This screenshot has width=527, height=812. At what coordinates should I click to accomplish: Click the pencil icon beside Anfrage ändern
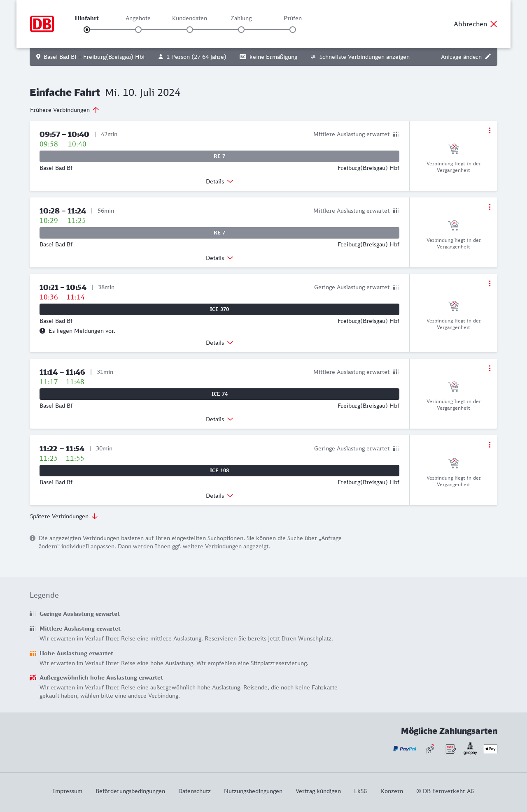pos(488,57)
